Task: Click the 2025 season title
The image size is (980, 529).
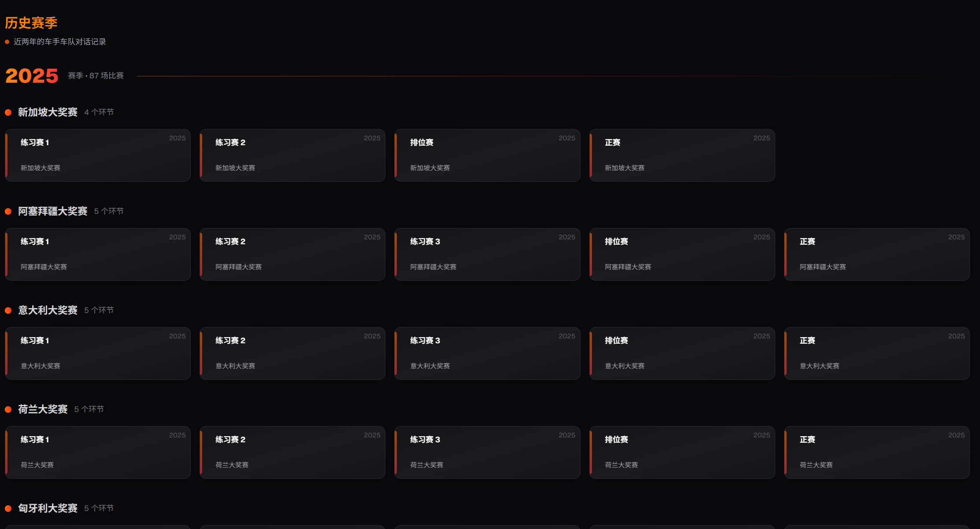Action: [32, 76]
